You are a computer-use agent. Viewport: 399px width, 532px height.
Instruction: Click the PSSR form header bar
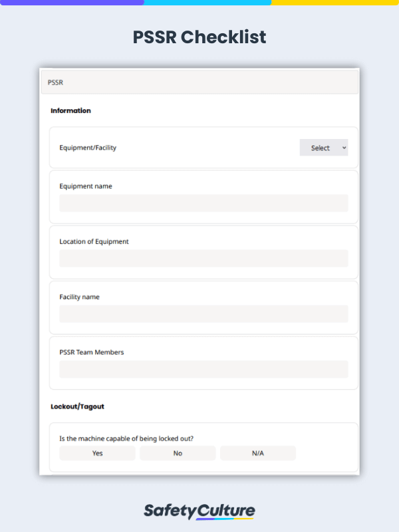pos(199,81)
